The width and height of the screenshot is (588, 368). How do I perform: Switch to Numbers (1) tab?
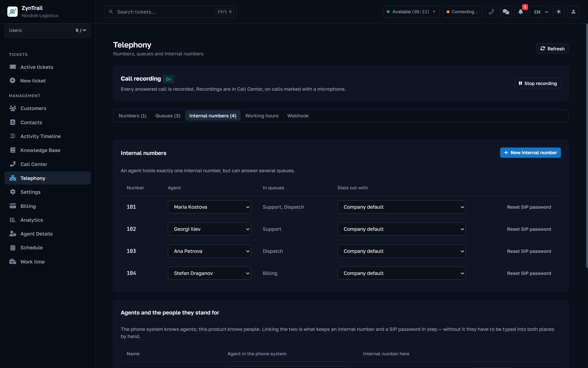coord(132,116)
